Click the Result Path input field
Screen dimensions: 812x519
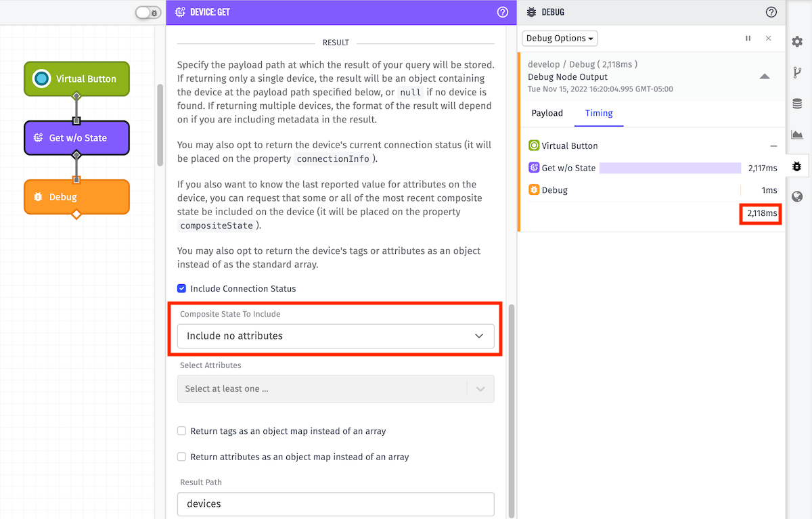[336, 503]
